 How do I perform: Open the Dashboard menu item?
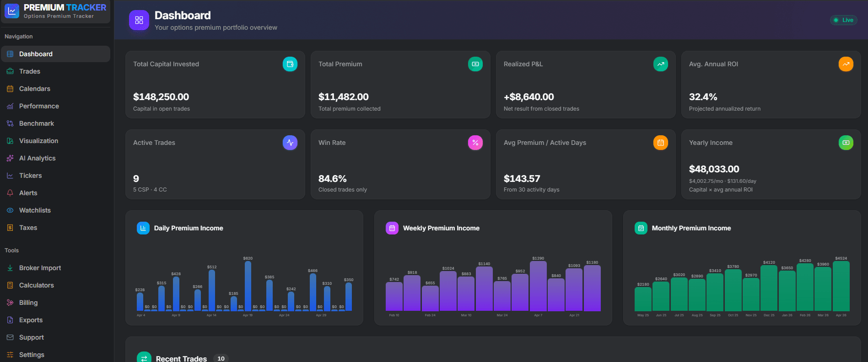coord(55,54)
